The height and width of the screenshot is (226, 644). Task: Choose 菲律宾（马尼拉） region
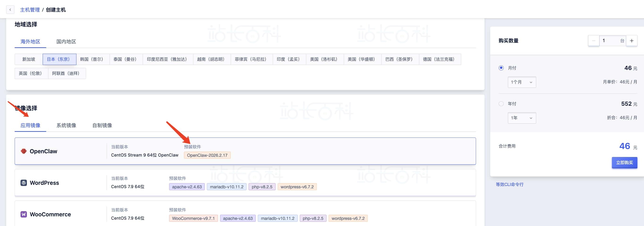click(x=252, y=59)
